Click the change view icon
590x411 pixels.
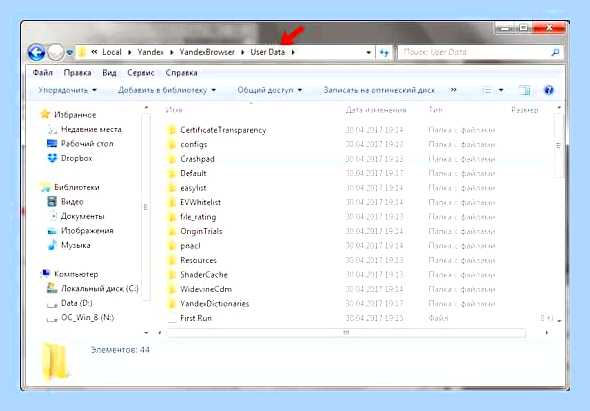[x=487, y=90]
